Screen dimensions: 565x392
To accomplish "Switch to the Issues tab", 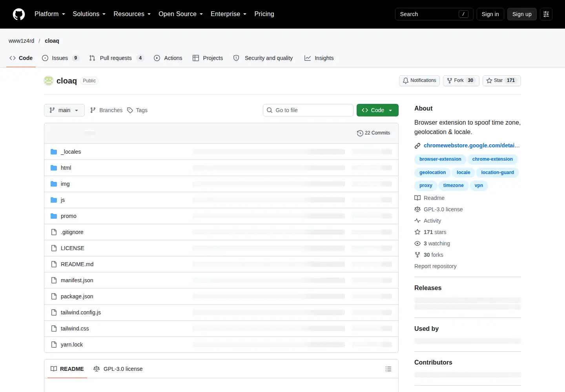I will coord(60,58).
